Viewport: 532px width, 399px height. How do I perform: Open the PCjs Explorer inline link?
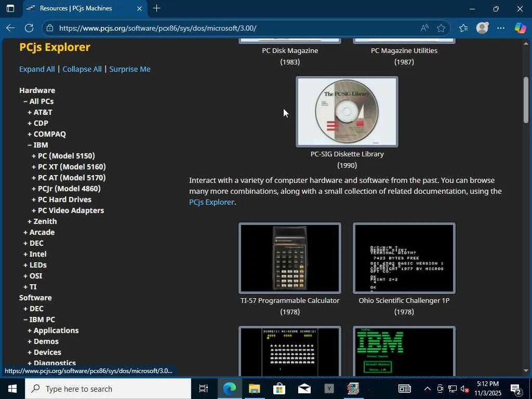(212, 202)
